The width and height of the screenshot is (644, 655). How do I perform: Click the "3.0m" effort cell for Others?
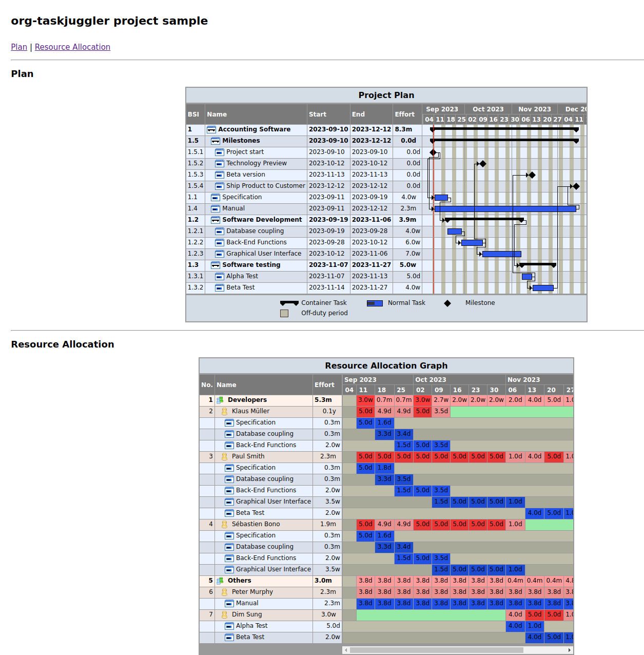pos(327,581)
